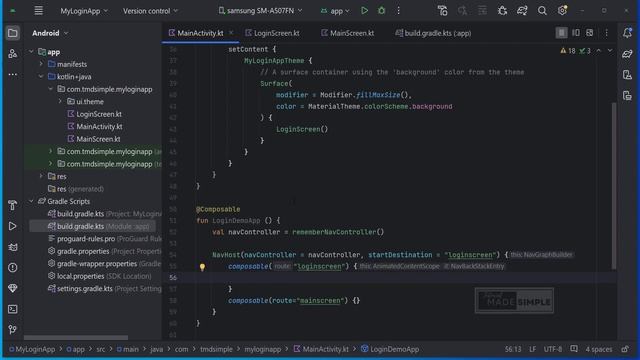Switch to MainScreen.kt tab

click(x=347, y=33)
